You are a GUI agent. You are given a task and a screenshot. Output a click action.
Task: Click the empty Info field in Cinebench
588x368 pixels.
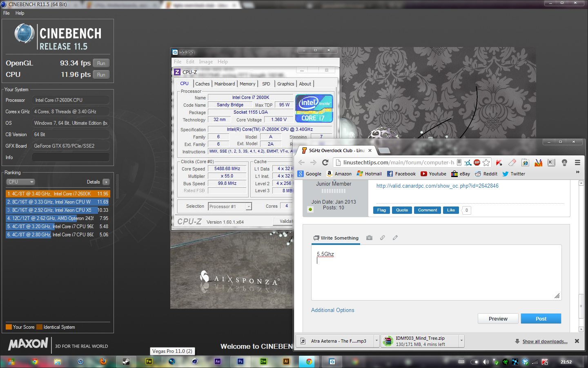(x=71, y=157)
